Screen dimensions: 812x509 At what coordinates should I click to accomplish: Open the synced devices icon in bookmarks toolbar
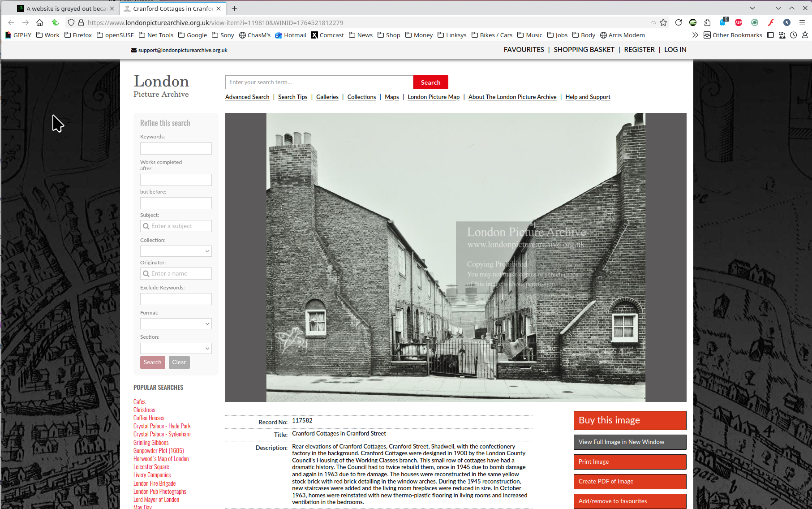click(782, 35)
